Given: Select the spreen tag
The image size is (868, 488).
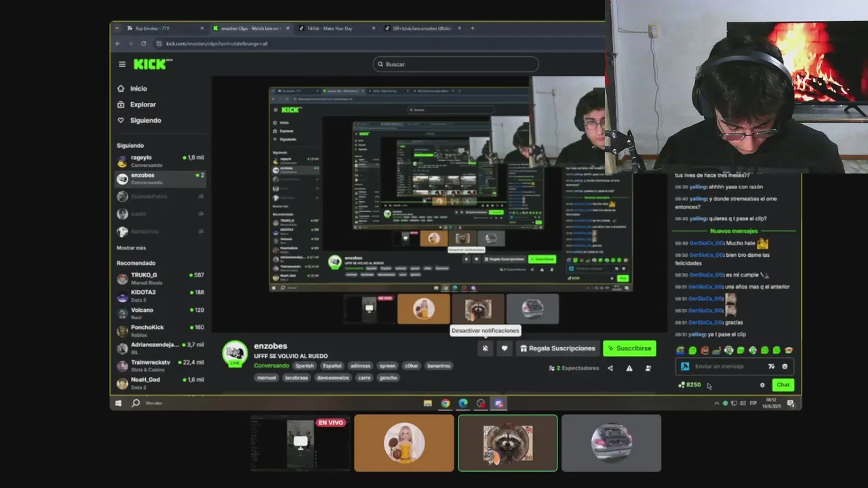Looking at the screenshot, I should pyautogui.click(x=387, y=366).
